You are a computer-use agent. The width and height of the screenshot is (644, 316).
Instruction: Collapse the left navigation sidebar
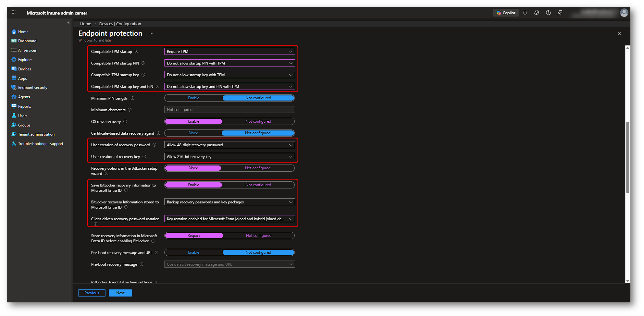click(68, 23)
